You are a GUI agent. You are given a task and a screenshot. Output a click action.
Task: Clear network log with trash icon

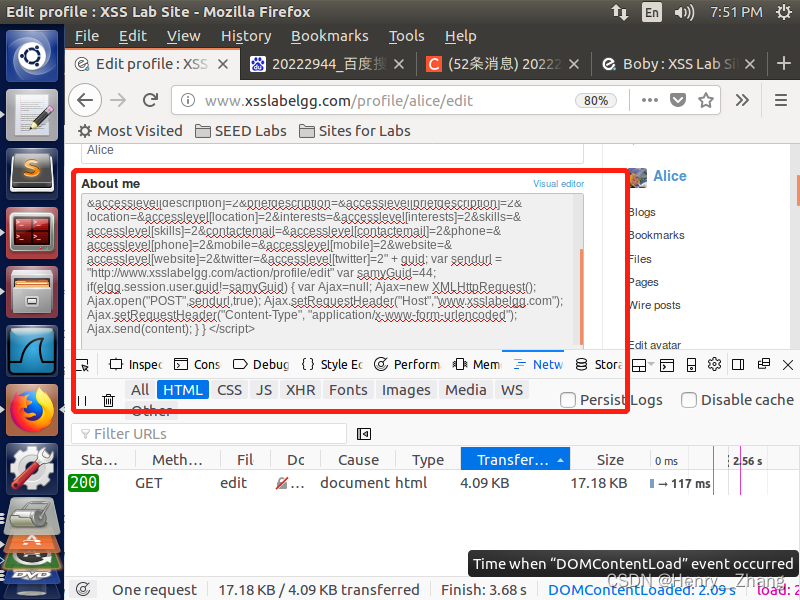108,401
